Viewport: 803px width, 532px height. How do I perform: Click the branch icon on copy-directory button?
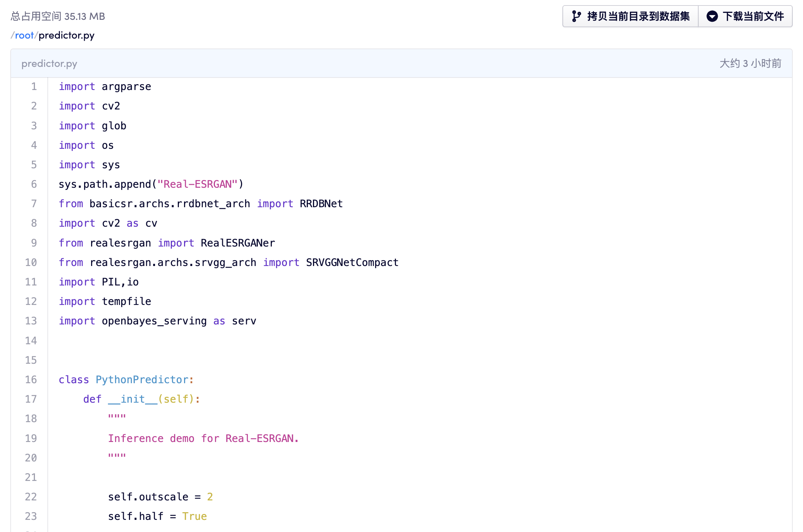(576, 16)
